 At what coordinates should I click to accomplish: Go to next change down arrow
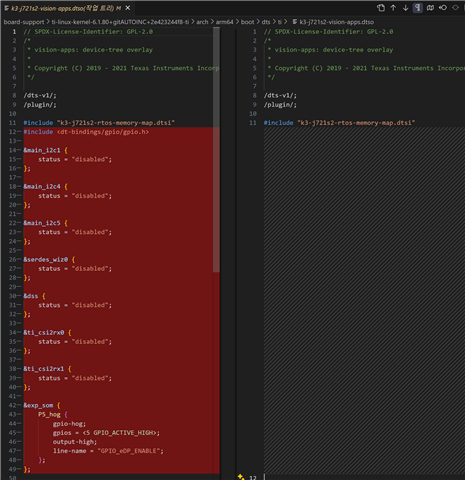[x=405, y=8]
